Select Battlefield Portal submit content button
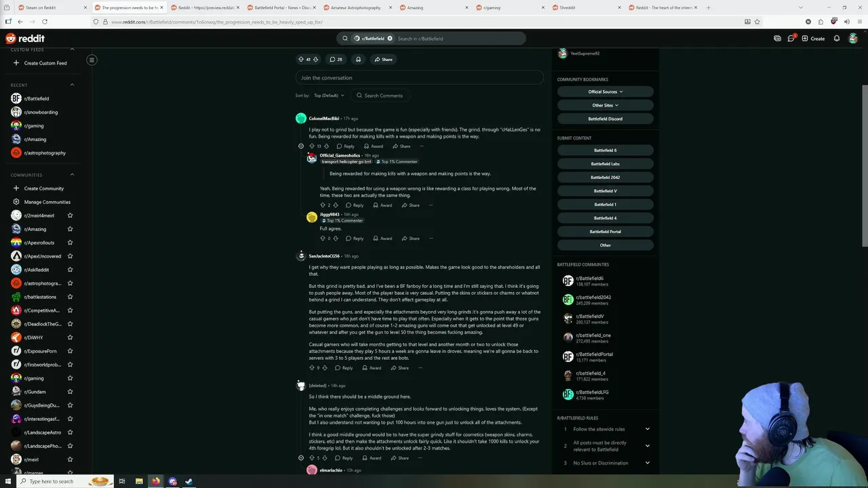The width and height of the screenshot is (868, 488). click(605, 232)
